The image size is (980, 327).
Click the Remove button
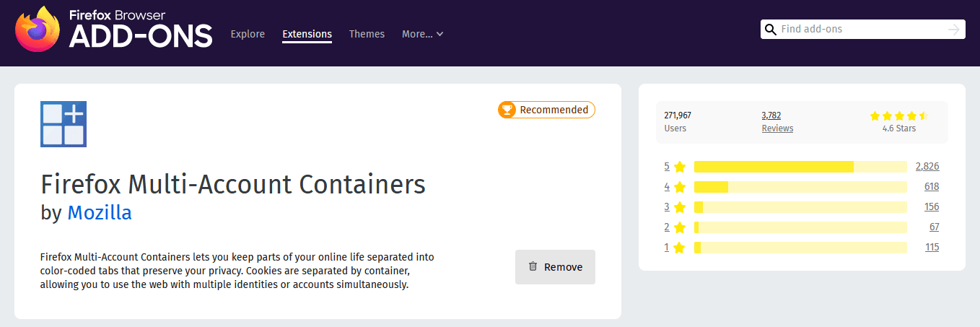tap(555, 267)
